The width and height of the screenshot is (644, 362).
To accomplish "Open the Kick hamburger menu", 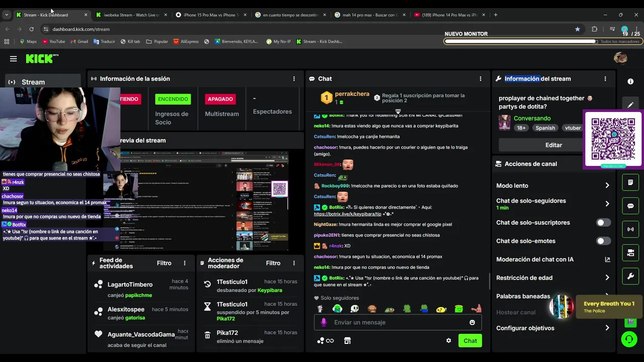I will (13, 59).
